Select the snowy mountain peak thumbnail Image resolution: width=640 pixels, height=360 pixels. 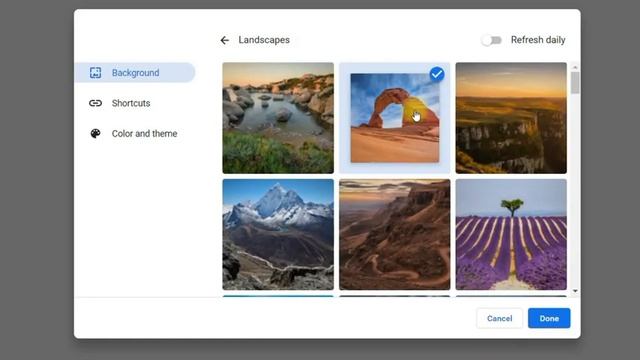coord(278,234)
